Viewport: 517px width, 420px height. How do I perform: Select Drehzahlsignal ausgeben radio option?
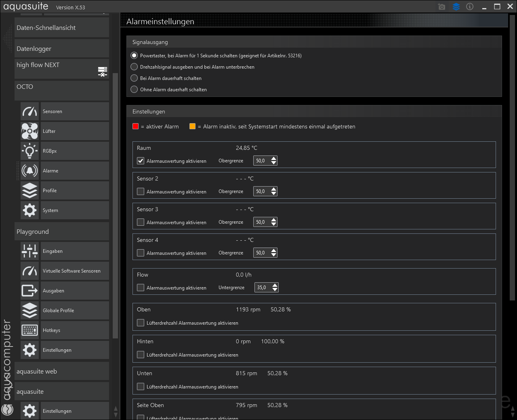pyautogui.click(x=134, y=67)
